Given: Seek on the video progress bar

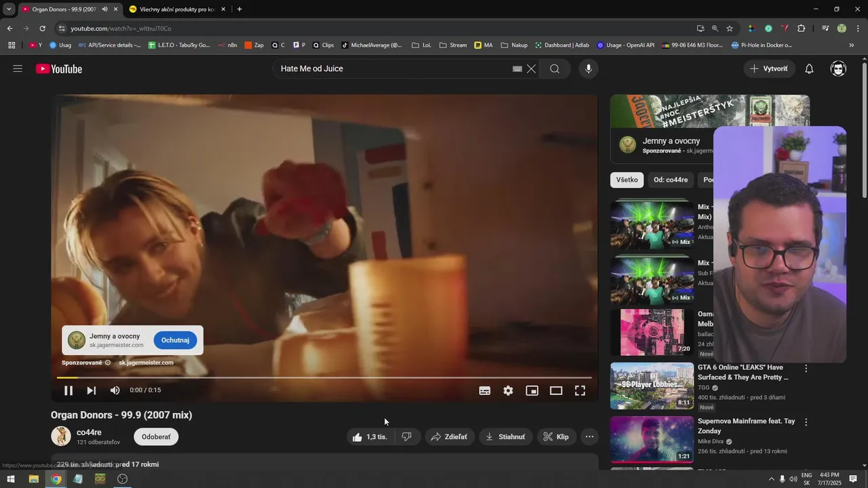Looking at the screenshot, I should click(324, 378).
